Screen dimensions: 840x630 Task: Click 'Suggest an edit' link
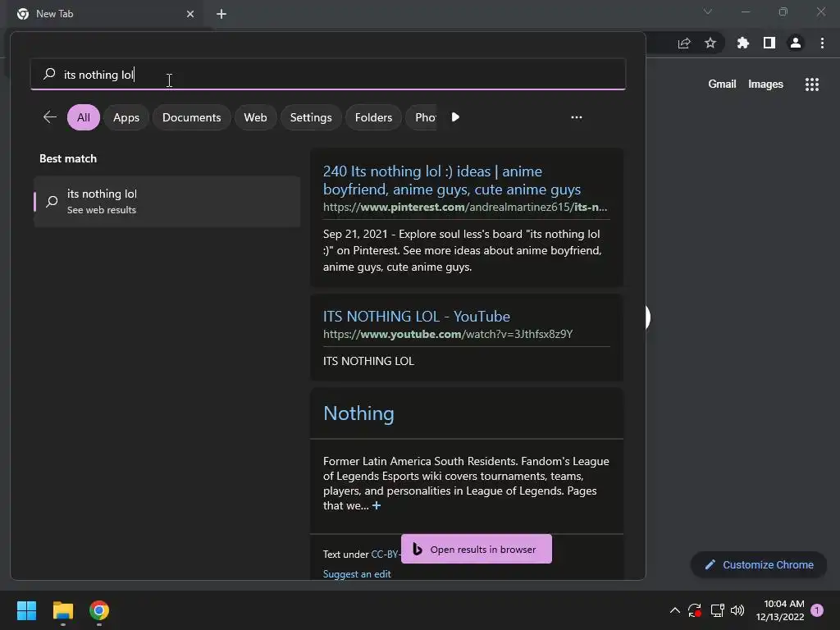tap(357, 573)
